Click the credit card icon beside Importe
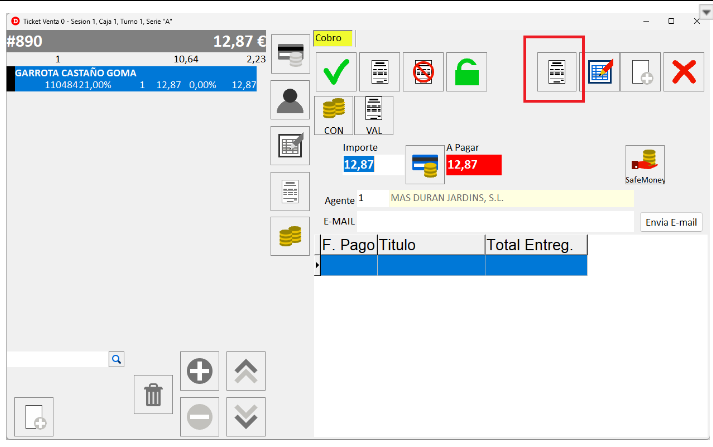The height and width of the screenshot is (447, 713). point(425,165)
